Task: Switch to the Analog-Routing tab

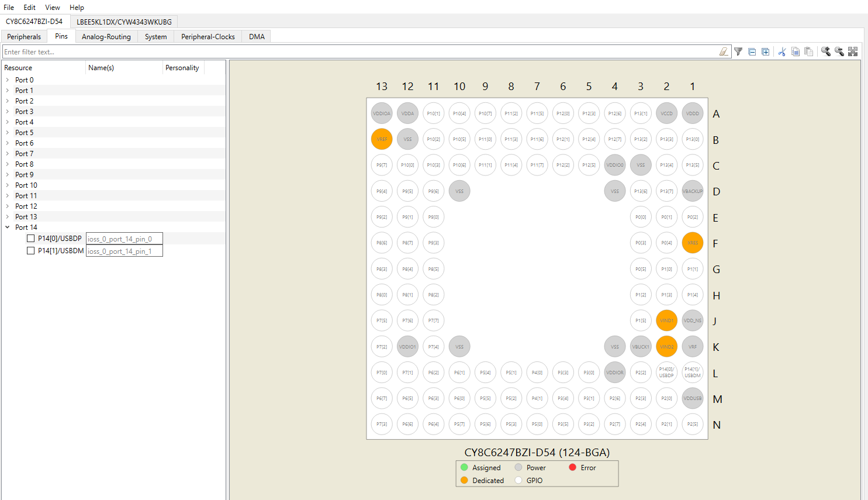Action: pyautogui.click(x=106, y=36)
